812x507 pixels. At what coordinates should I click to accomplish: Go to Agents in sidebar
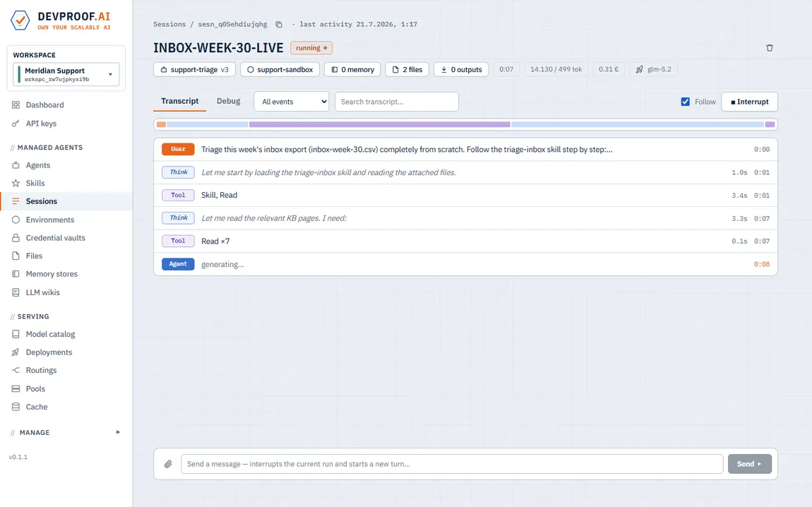point(38,165)
